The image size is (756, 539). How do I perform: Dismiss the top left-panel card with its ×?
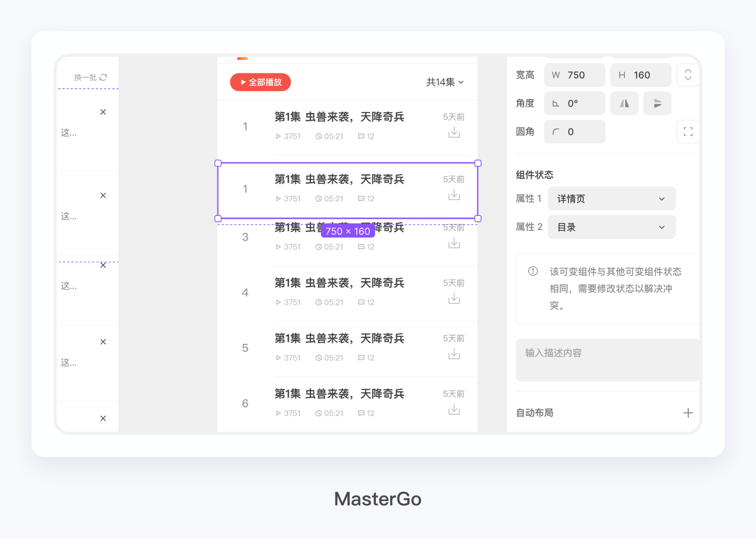[x=103, y=111]
